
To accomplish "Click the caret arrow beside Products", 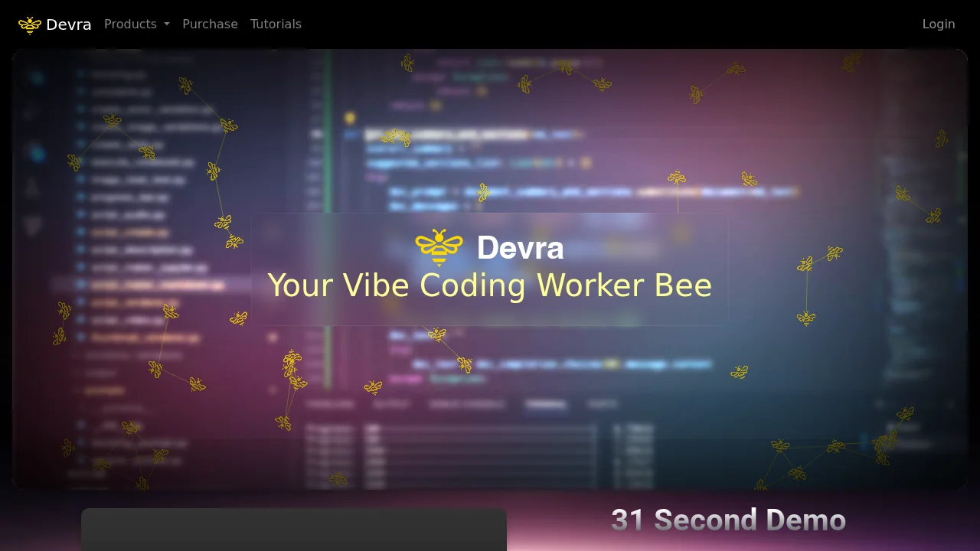I will pos(167,24).
